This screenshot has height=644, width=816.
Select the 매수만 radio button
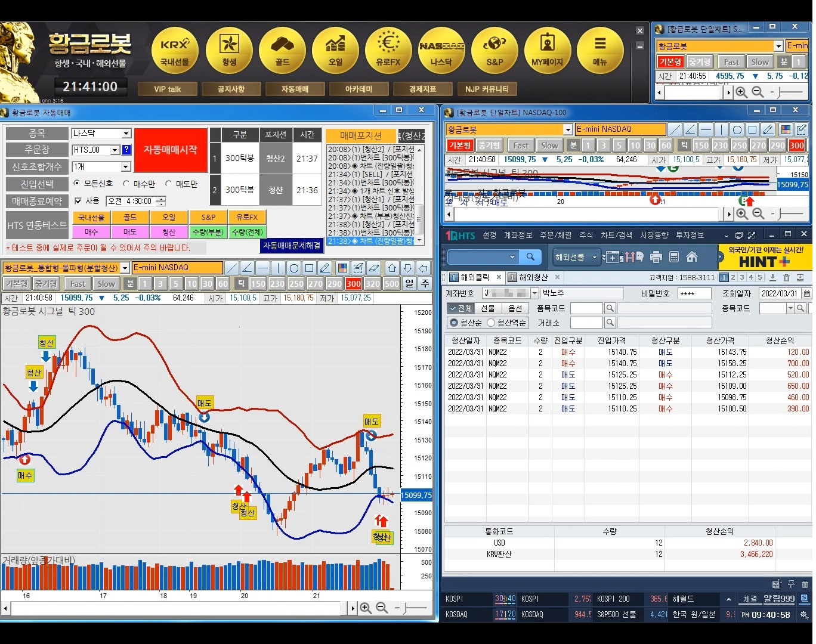pos(126,184)
